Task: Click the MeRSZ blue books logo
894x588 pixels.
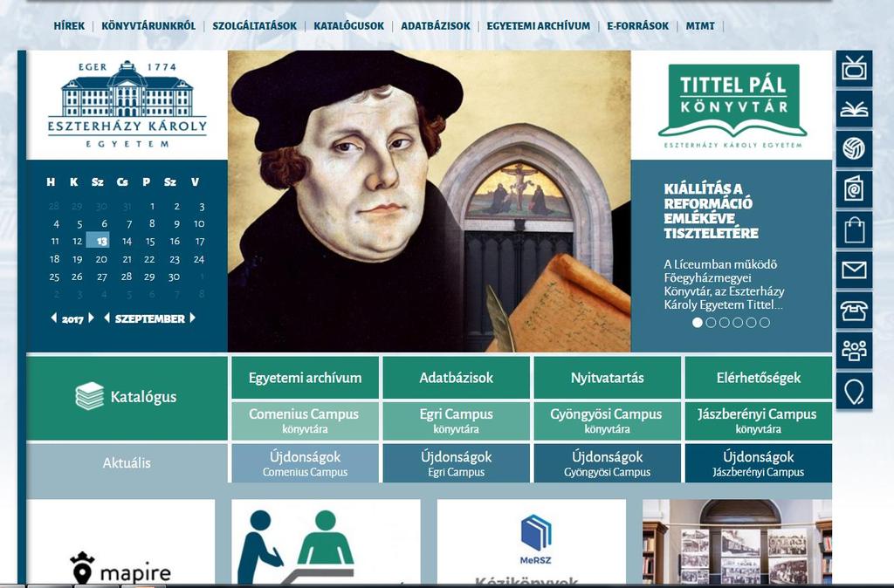Action: (535, 539)
